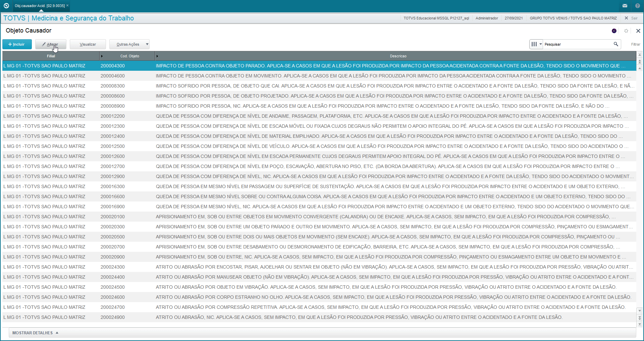Open the search column selector dropdown

click(x=536, y=44)
